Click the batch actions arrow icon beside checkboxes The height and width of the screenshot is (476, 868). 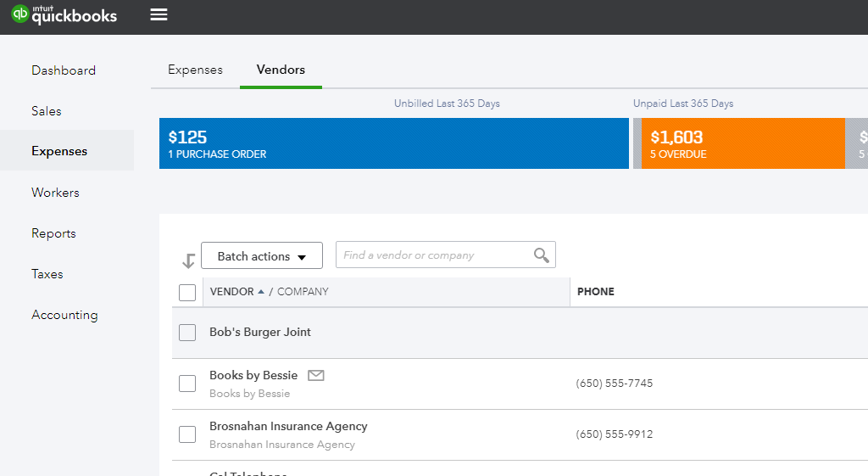pos(188,260)
